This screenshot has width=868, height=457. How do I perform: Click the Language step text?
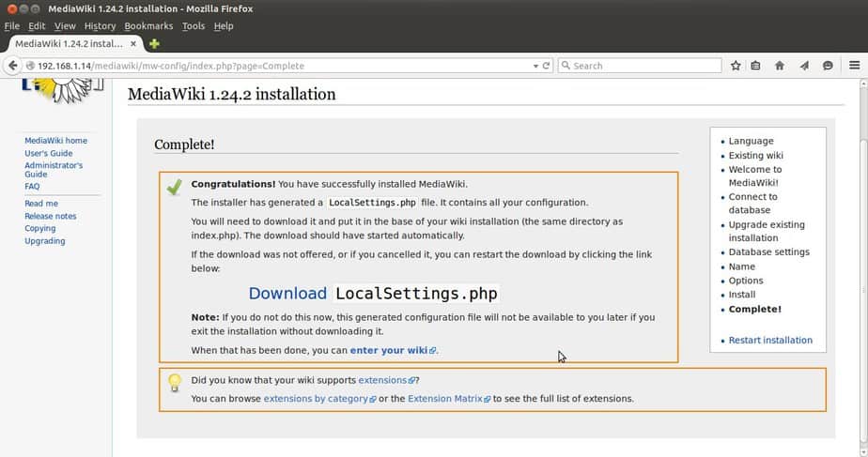point(751,141)
